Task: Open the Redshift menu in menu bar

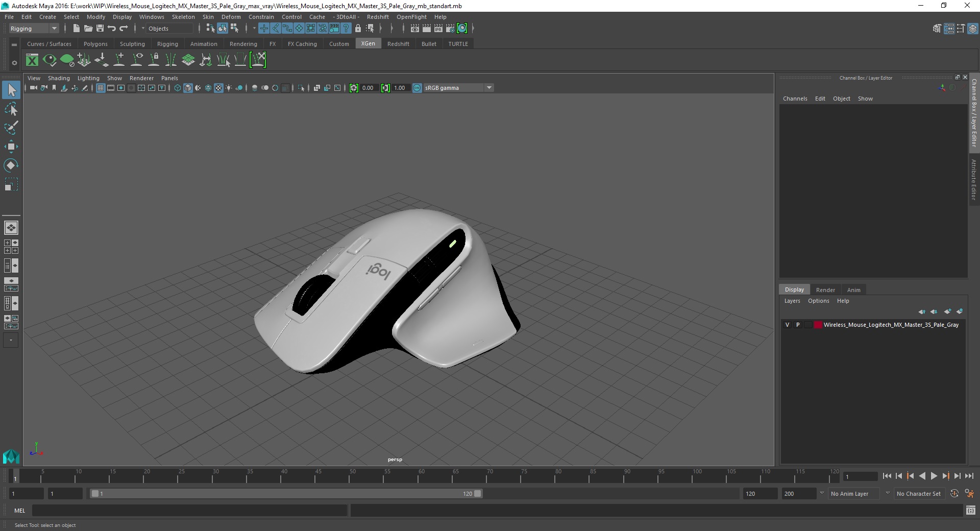Action: [x=378, y=17]
